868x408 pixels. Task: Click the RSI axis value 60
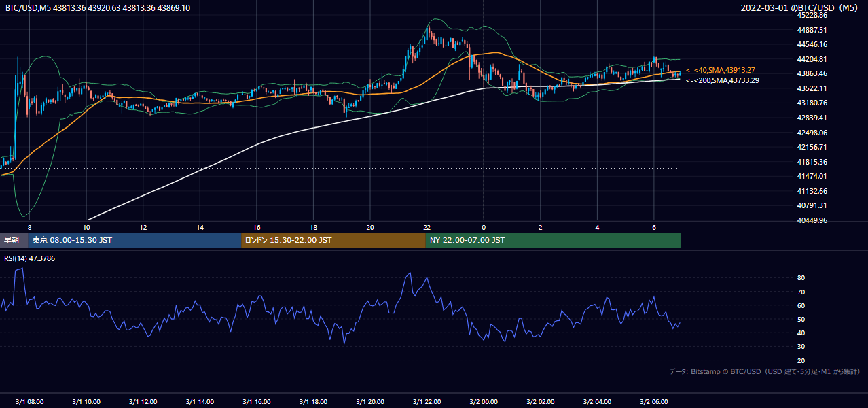(x=801, y=305)
